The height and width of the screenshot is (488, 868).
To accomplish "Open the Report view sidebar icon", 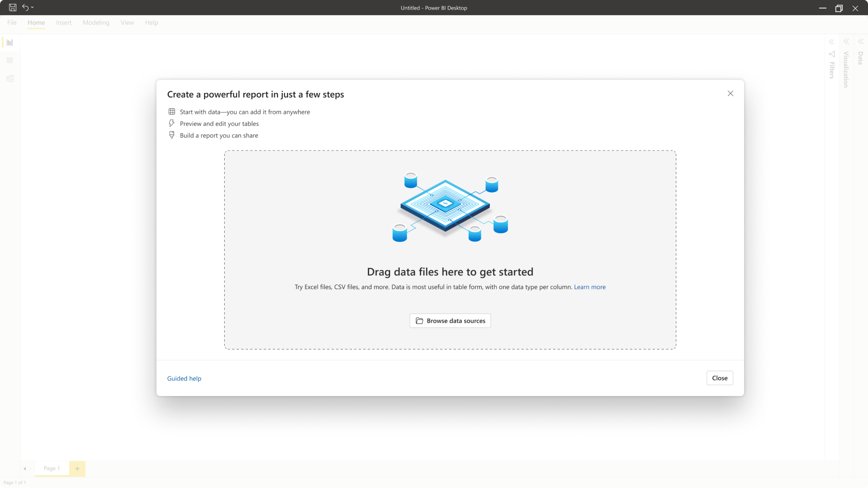I will click(x=10, y=42).
